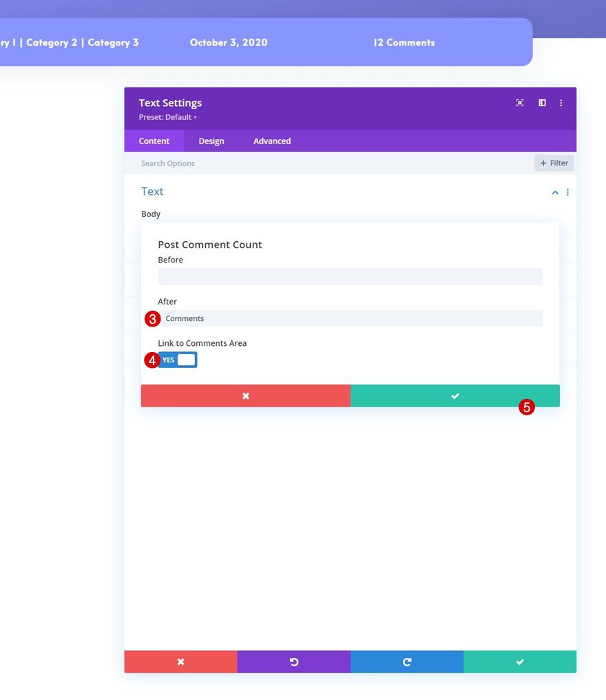Image resolution: width=606 pixels, height=700 pixels.
Task: Undo the last change in the bottom bar
Action: click(293, 661)
